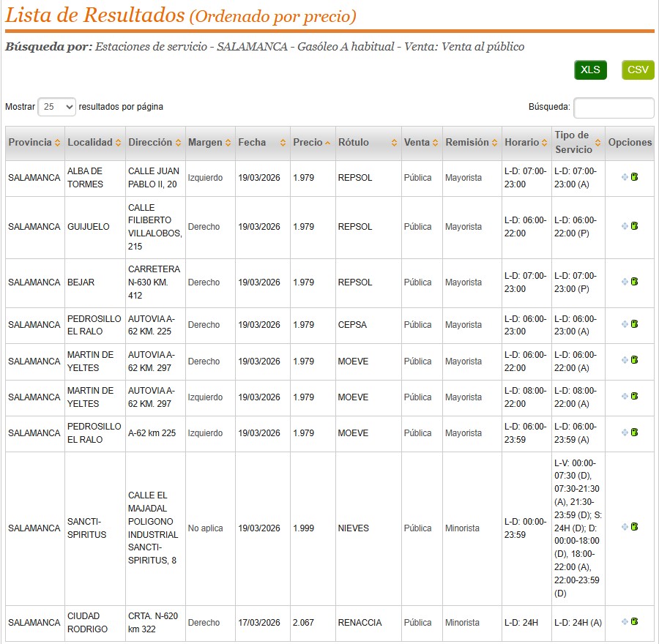Click the sort arrows beside the Provincia header
This screenshot has height=644, width=659.
[x=57, y=143]
